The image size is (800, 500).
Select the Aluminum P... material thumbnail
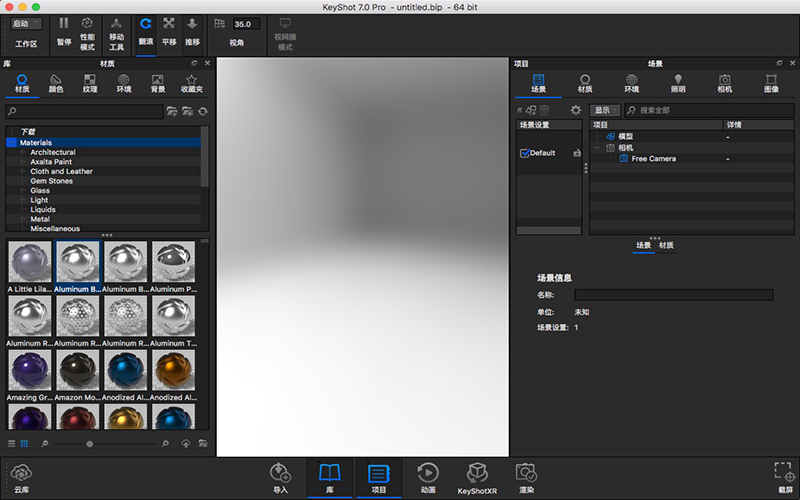click(173, 262)
